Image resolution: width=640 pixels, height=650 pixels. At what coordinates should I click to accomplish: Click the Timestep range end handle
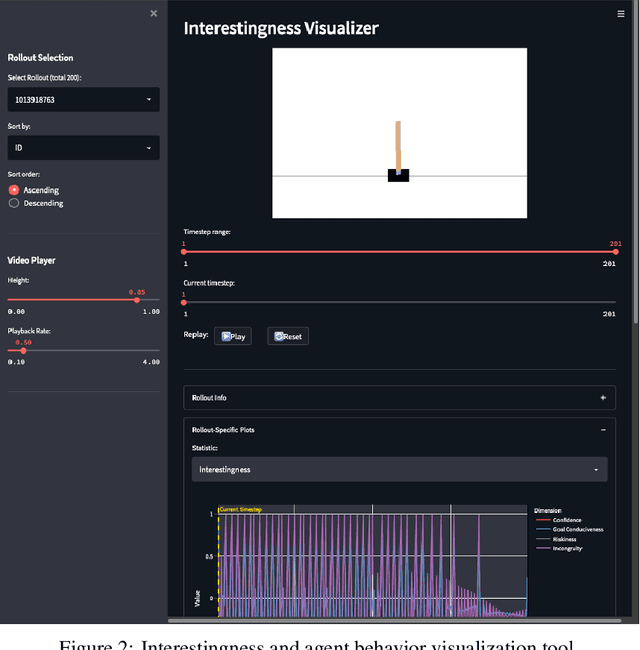click(x=616, y=252)
